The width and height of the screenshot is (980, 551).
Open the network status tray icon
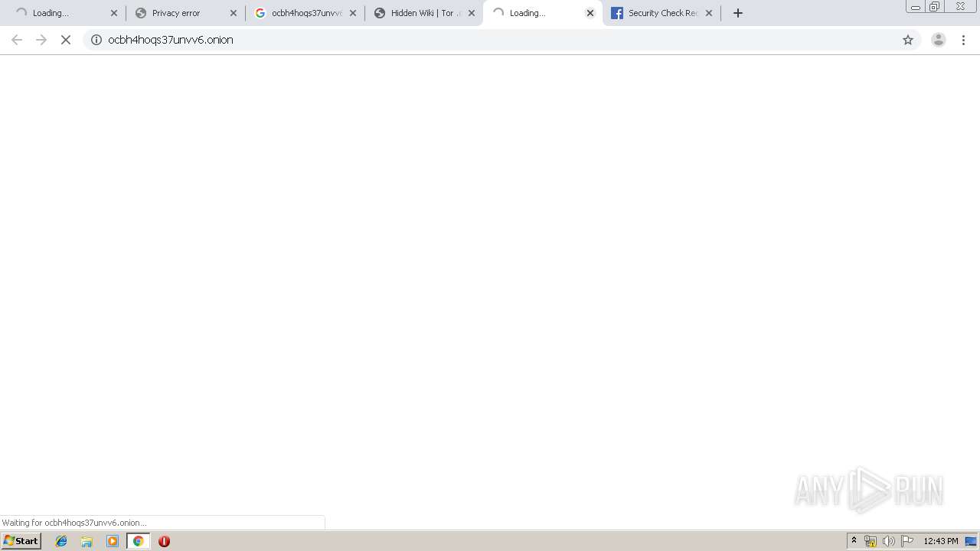871,541
